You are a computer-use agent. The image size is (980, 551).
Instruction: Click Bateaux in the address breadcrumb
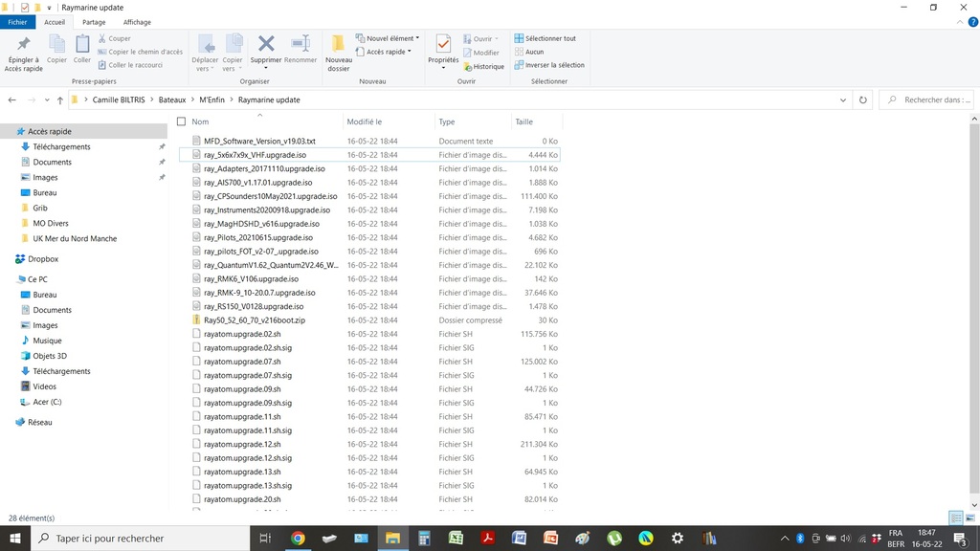click(172, 99)
